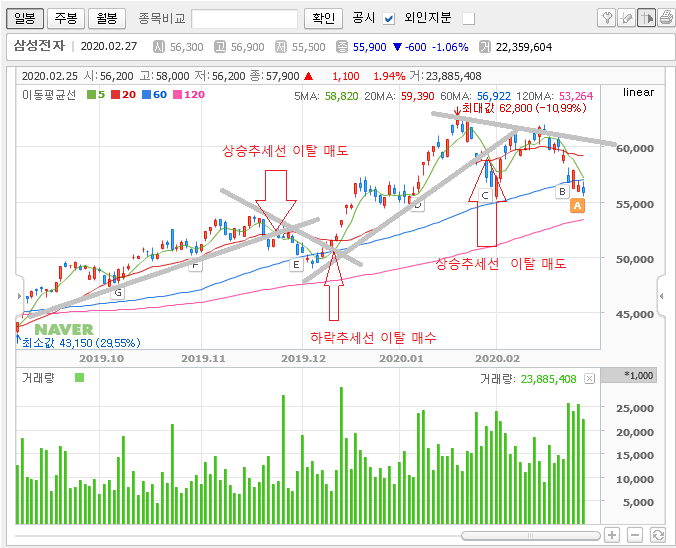Click the 이동평균선 legend label
The height and width of the screenshot is (548, 676).
pos(49,95)
